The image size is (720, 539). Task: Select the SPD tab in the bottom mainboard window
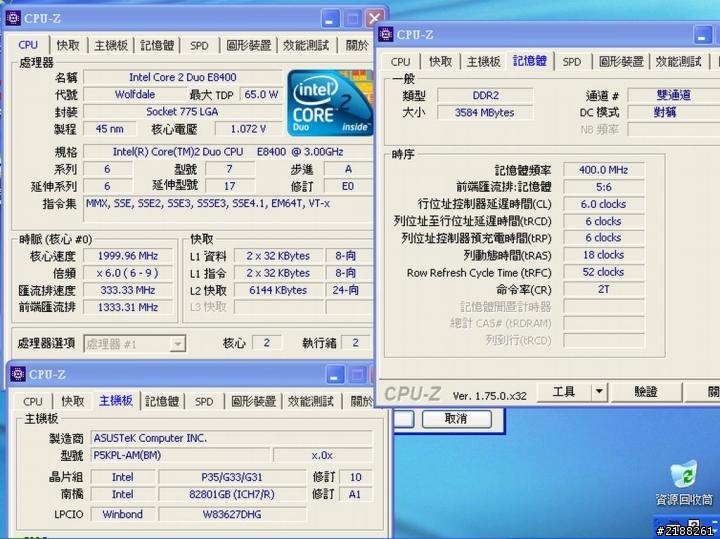click(204, 401)
